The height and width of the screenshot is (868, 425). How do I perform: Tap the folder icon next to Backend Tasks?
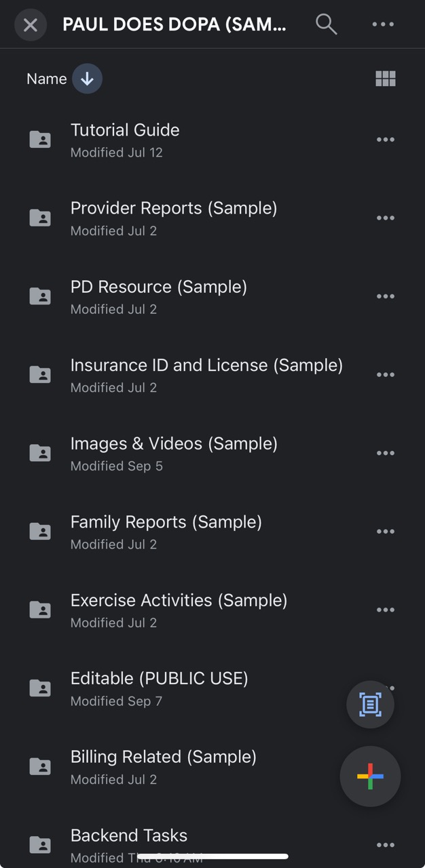(x=40, y=845)
